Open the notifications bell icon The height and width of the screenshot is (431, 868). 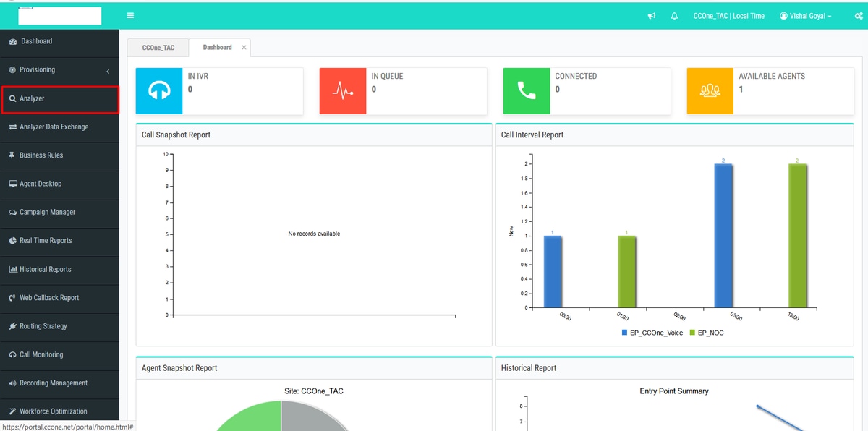click(x=674, y=16)
